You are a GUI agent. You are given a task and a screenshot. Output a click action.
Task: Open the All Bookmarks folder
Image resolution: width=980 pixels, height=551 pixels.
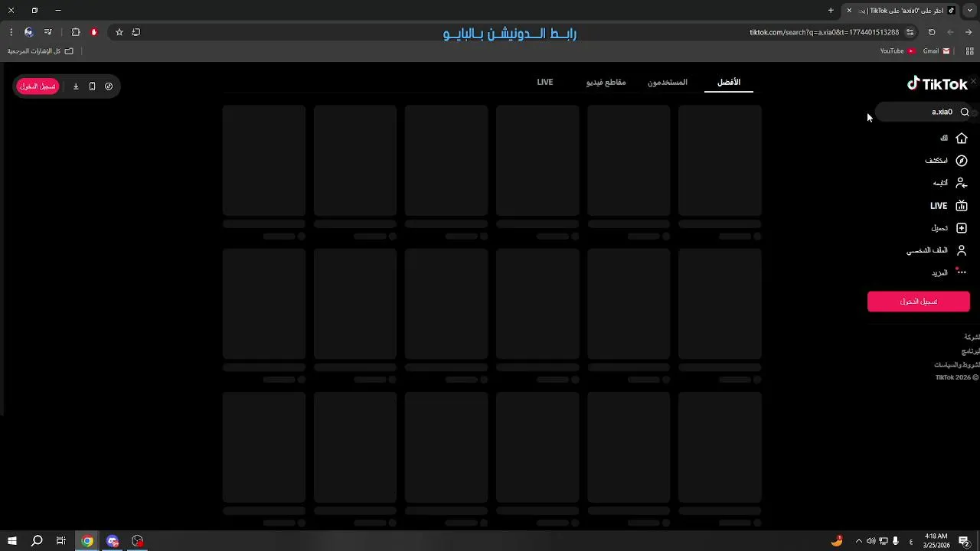[40, 51]
